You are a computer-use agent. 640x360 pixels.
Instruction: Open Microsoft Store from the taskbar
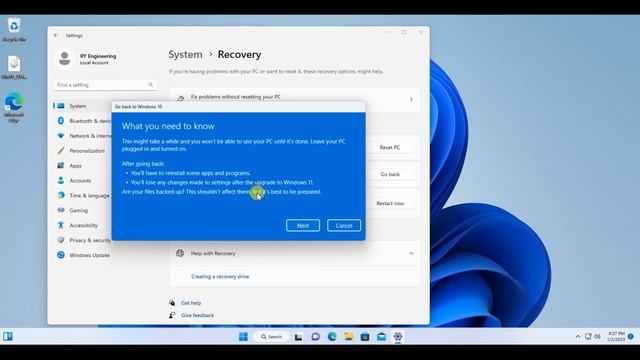tap(365, 337)
